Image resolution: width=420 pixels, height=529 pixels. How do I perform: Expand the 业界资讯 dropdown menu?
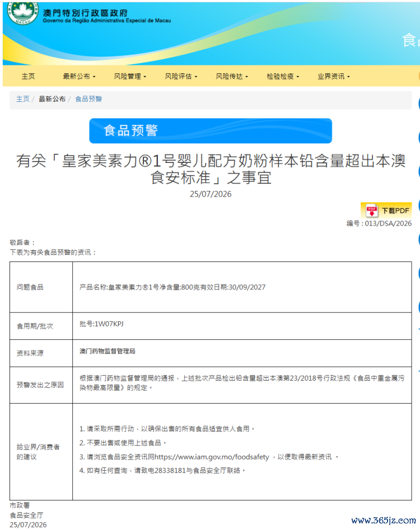[334, 76]
